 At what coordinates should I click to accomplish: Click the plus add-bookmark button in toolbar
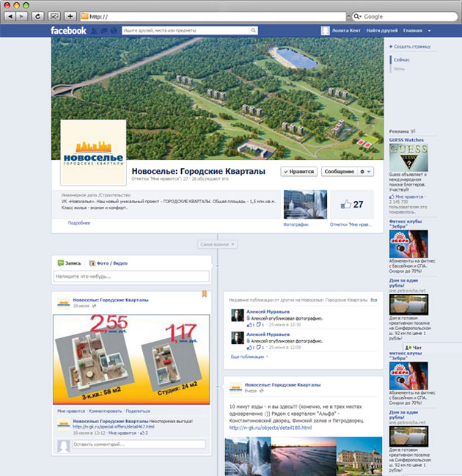70,16
